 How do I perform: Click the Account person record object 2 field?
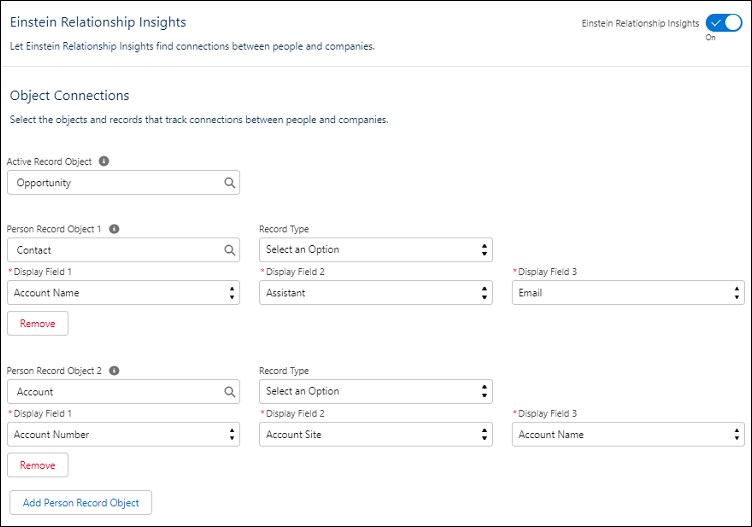coord(123,392)
